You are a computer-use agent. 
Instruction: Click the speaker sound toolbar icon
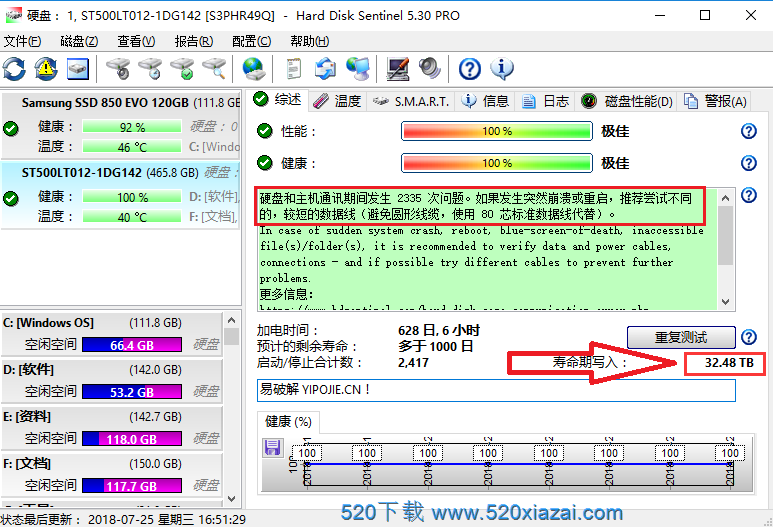coord(429,69)
